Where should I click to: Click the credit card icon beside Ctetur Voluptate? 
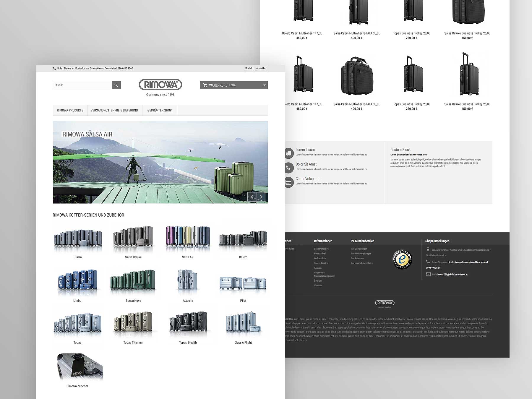point(288,182)
